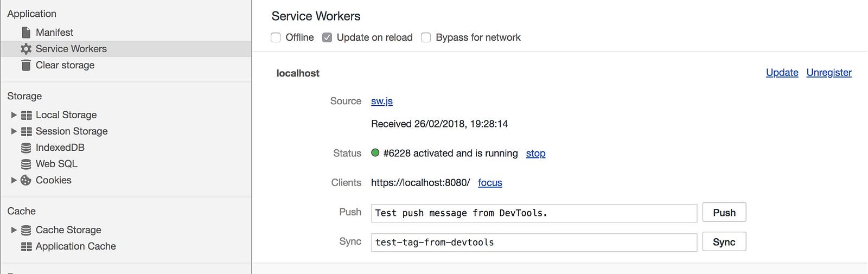The height and width of the screenshot is (274, 868).
Task: Focus the Push message text field
Action: pos(534,213)
